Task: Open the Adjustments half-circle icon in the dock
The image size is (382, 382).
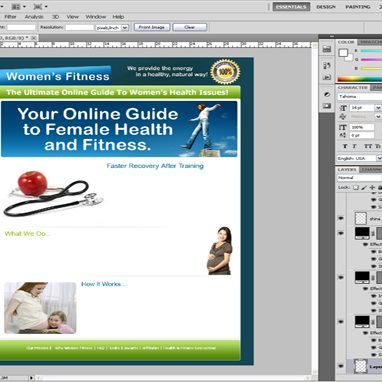Action: click(x=327, y=95)
